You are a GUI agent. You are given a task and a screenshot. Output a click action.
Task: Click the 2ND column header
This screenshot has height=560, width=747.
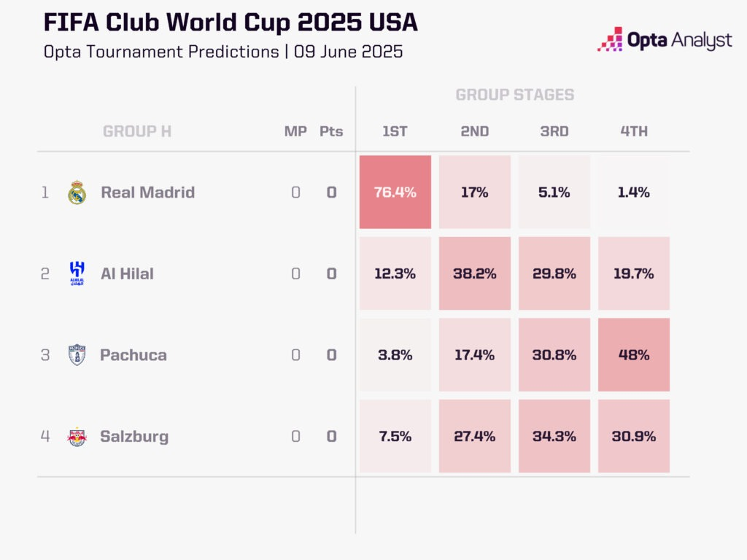[x=474, y=131]
